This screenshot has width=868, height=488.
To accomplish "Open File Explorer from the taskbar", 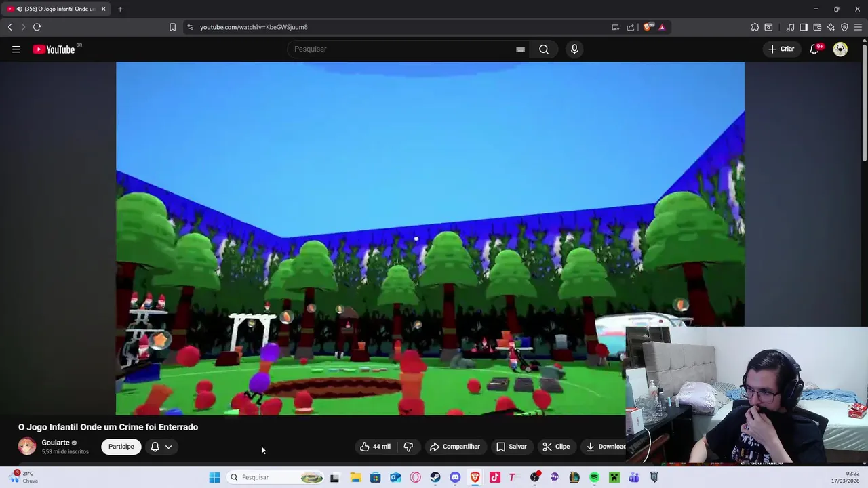I will pos(355,477).
